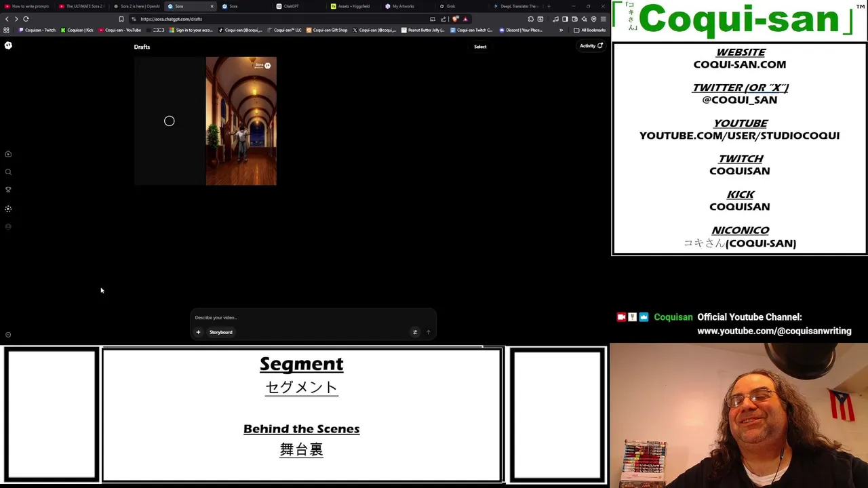Screen dimensions: 868x488
Task: Switch to the My Artworks tab
Action: pos(408,6)
